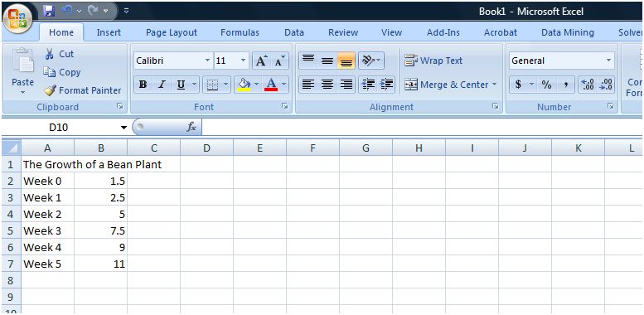Redo the last action

click(93, 10)
